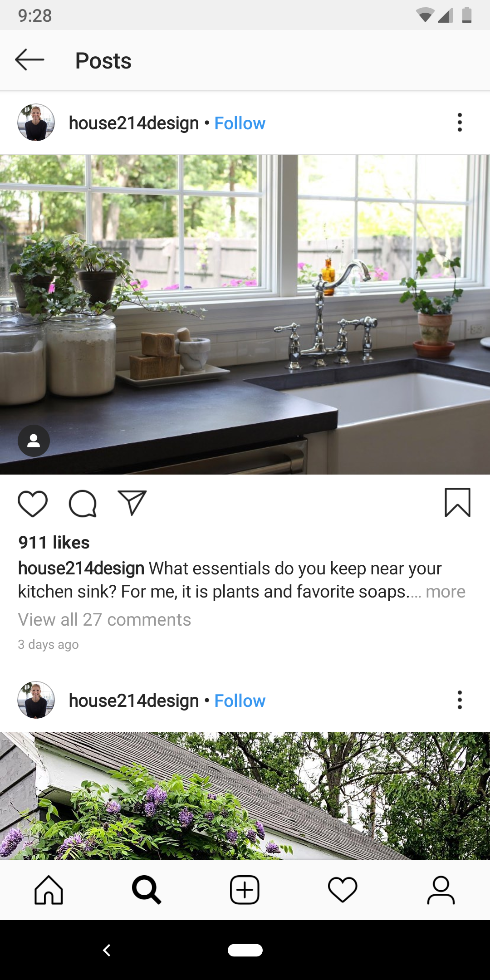
Task: Open options menu for the first post
Action: click(460, 122)
